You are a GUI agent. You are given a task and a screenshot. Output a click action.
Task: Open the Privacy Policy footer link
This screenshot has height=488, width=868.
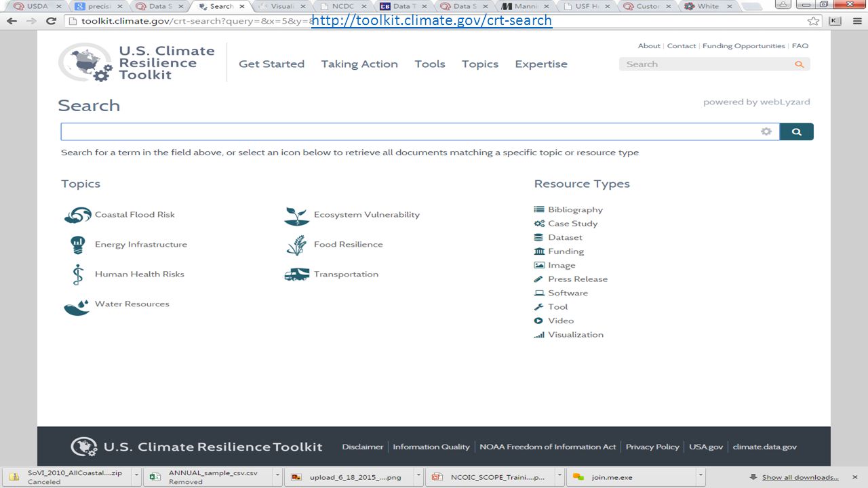tap(652, 447)
